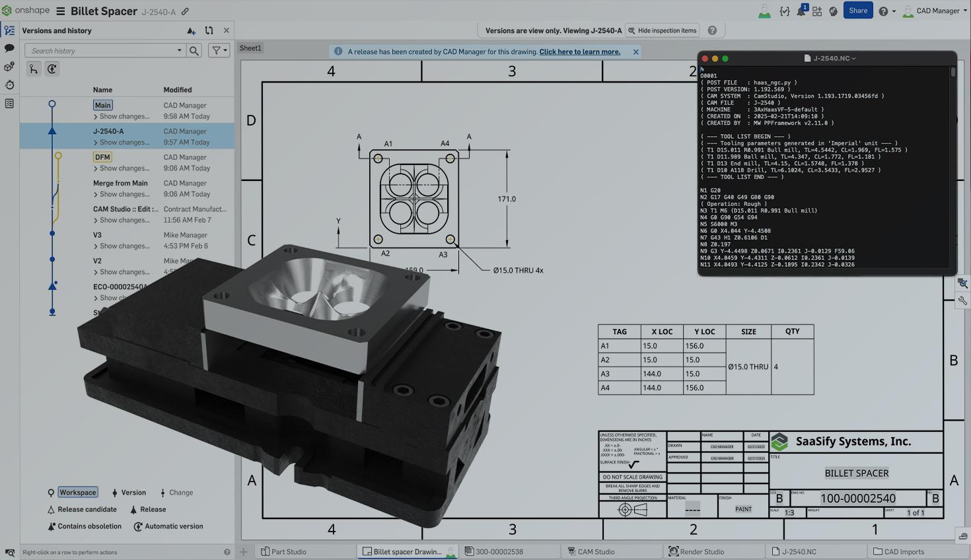Image resolution: width=971 pixels, height=560 pixels.
Task: Open the notifications bell icon
Action: (801, 11)
